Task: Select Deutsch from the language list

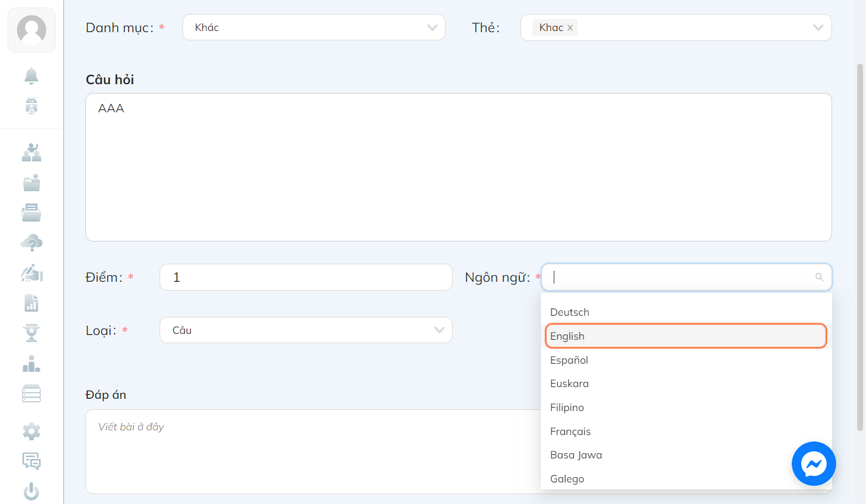Action: (686, 312)
